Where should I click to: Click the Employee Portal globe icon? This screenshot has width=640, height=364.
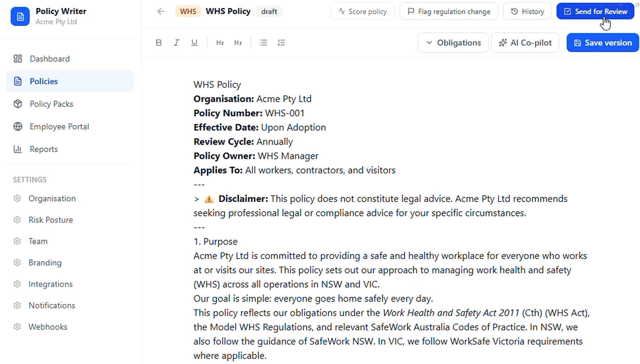pyautogui.click(x=18, y=126)
